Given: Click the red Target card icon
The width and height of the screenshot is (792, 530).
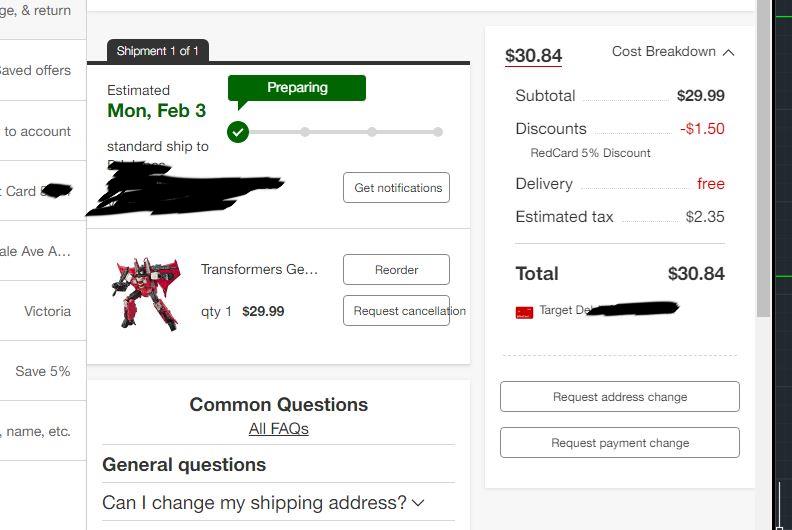Looking at the screenshot, I should (524, 312).
